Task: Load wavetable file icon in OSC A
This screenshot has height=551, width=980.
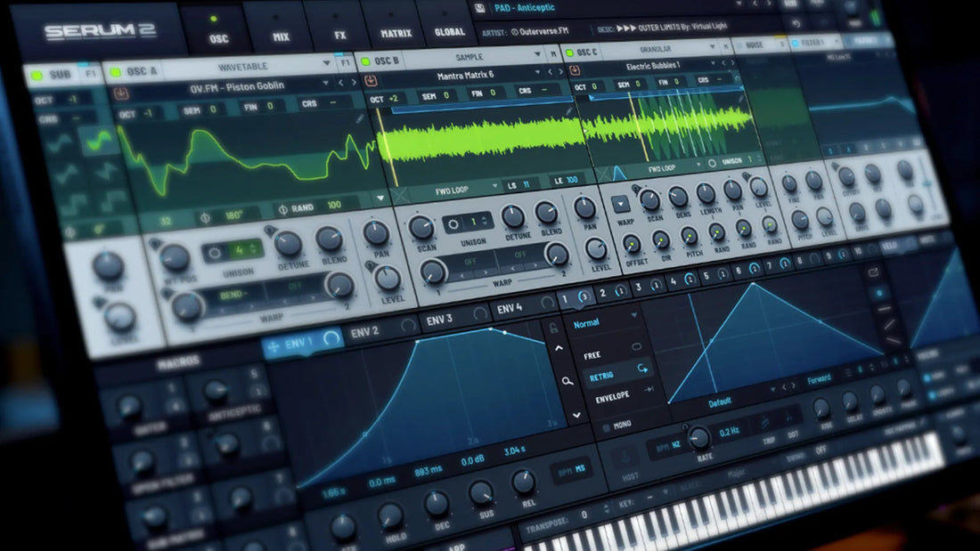Action: [x=121, y=94]
